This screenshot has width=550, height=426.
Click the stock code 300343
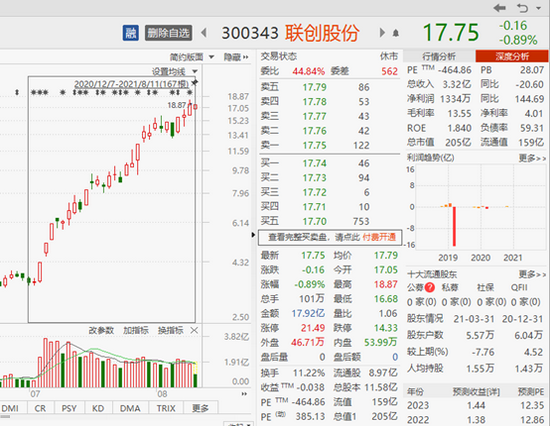pos(250,33)
